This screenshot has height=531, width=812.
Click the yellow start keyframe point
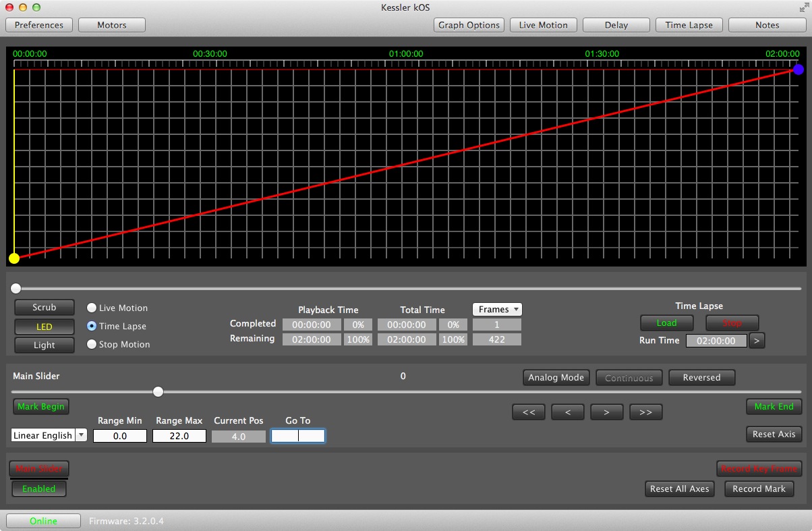coord(14,258)
